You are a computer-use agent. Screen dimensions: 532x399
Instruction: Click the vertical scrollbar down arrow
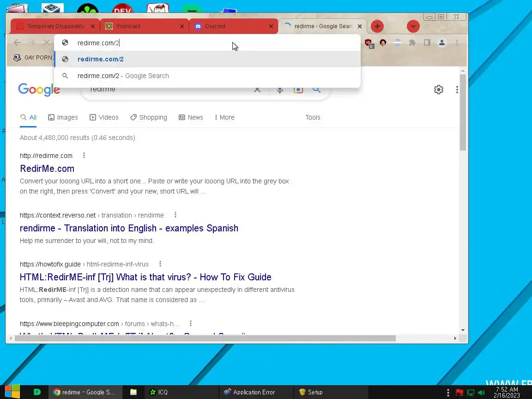[x=463, y=330]
